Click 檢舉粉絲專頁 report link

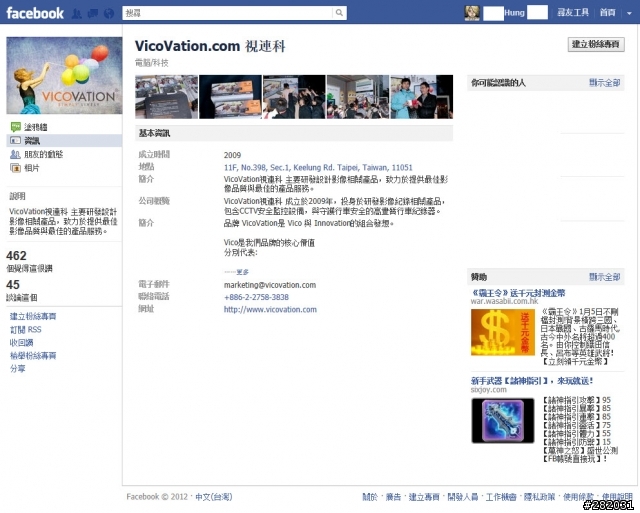tap(33, 355)
